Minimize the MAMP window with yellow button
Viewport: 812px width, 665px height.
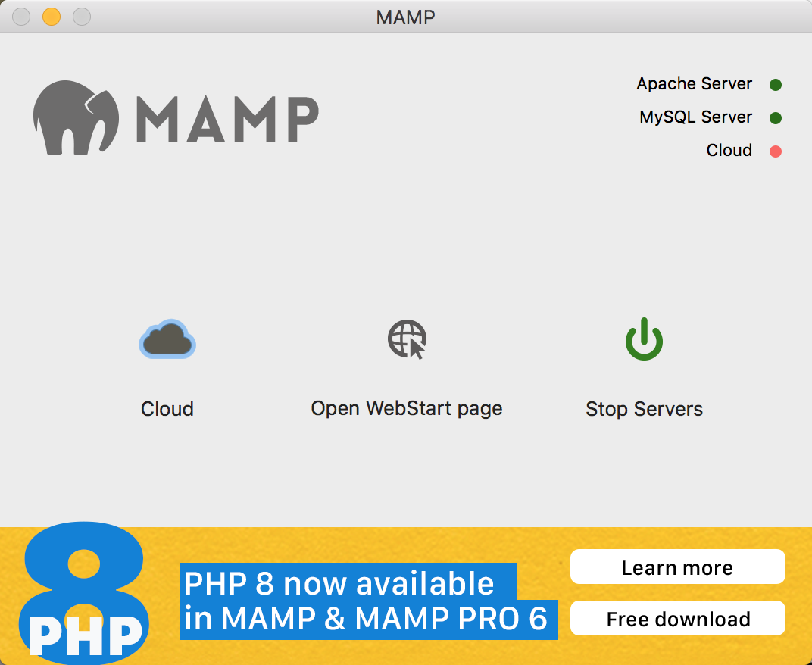pos(52,17)
